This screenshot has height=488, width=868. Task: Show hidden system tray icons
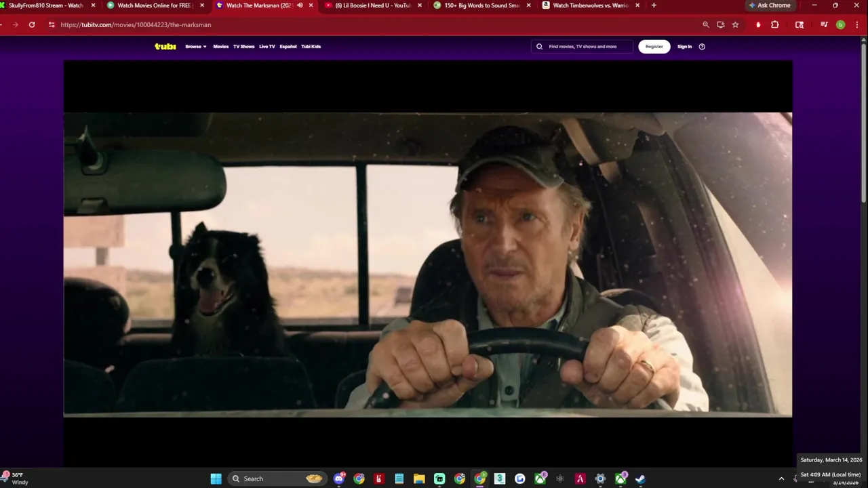(781, 479)
